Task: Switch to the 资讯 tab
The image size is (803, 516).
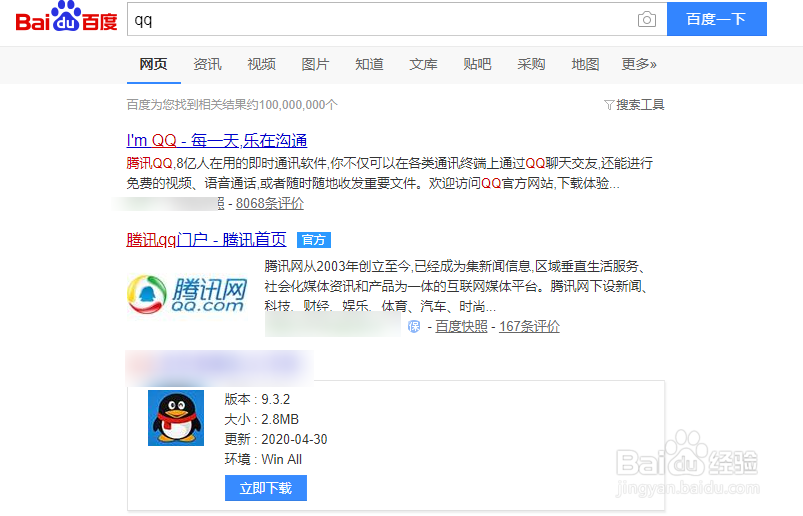Action: (207, 64)
